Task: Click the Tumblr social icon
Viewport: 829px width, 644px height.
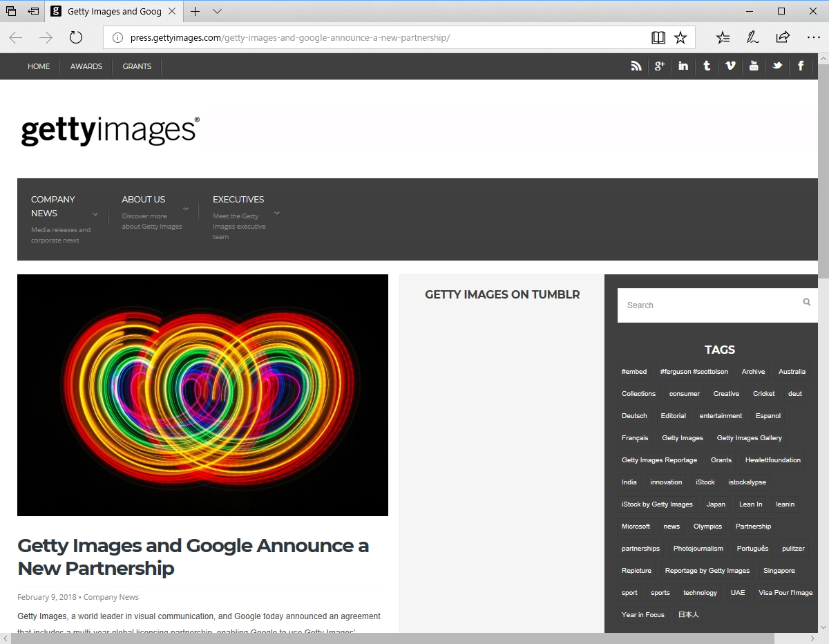Action: point(707,66)
